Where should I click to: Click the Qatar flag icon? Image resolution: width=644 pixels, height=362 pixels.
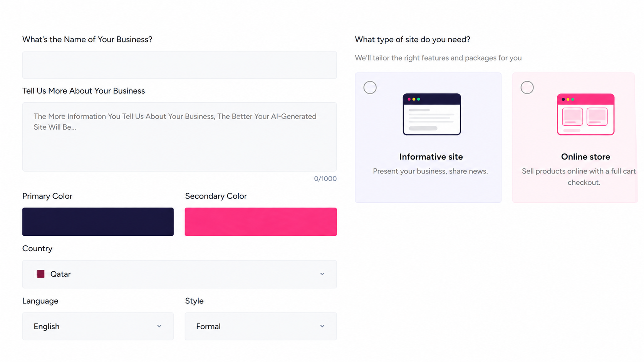pos(40,274)
